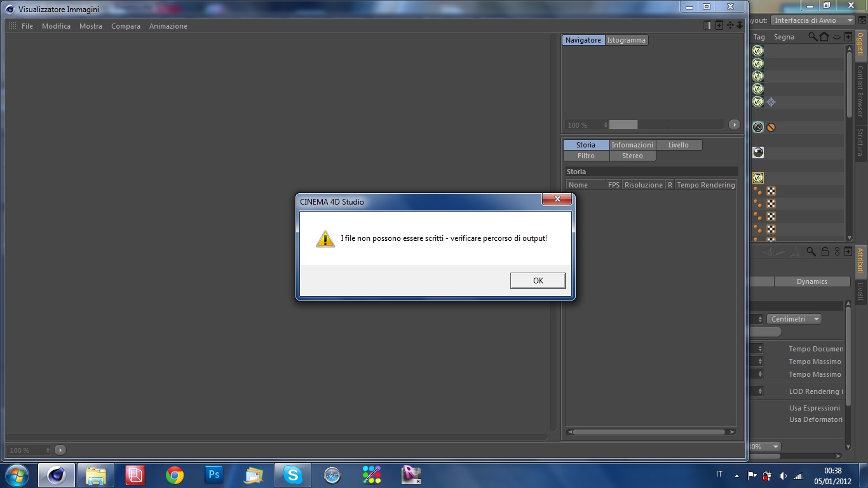Open Safari from the taskbar
The height and width of the screenshot is (488, 868).
pos(332,475)
